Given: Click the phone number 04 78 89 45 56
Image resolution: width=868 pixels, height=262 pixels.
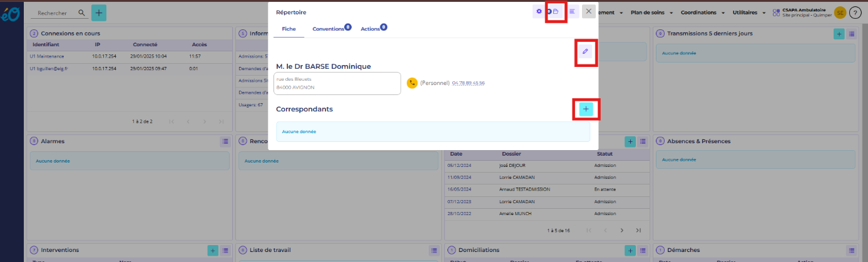Looking at the screenshot, I should (x=468, y=83).
